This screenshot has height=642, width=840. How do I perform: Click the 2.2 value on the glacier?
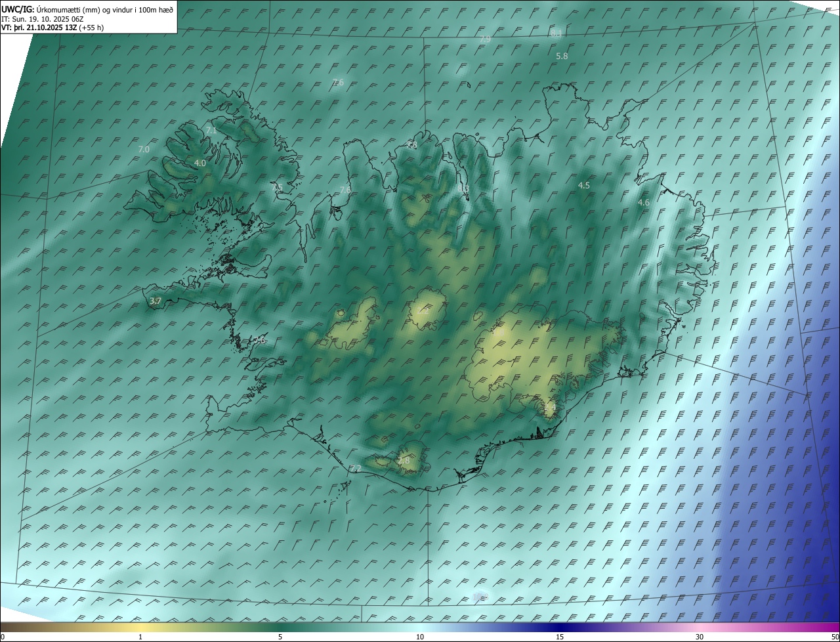pos(423,310)
